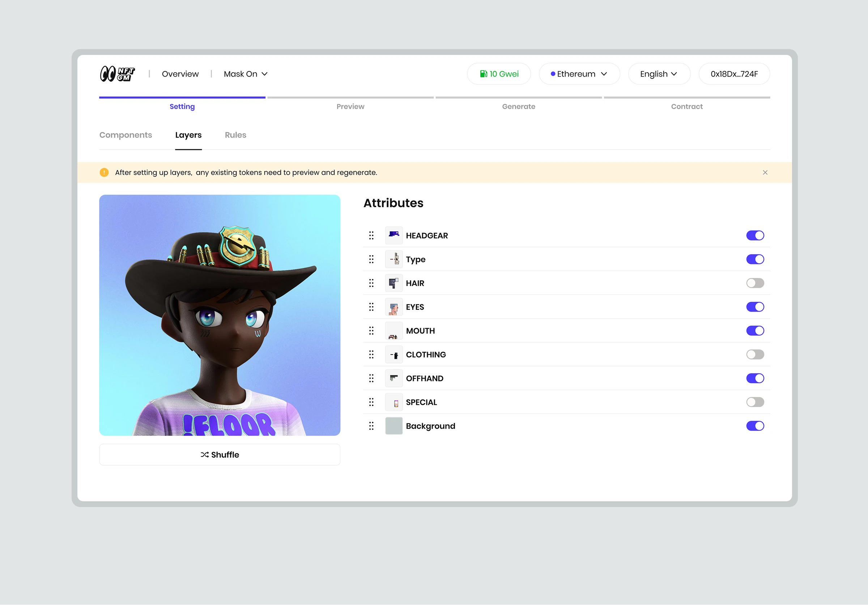Click the Background grey color swatch
Screen dimensions: 868x605
(394, 426)
